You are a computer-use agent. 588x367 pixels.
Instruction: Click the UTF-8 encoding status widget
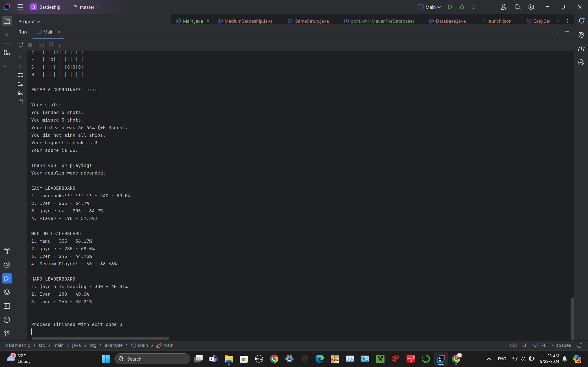(x=539, y=345)
